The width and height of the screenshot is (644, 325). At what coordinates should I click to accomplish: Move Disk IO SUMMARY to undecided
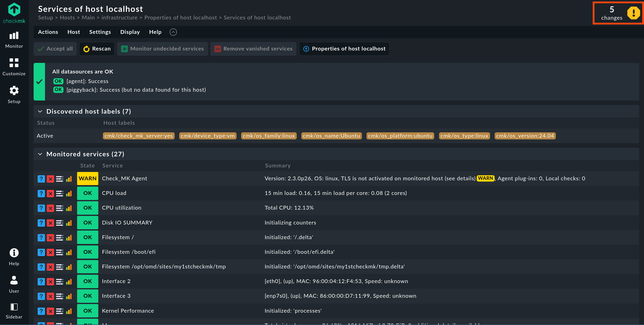coord(41,223)
